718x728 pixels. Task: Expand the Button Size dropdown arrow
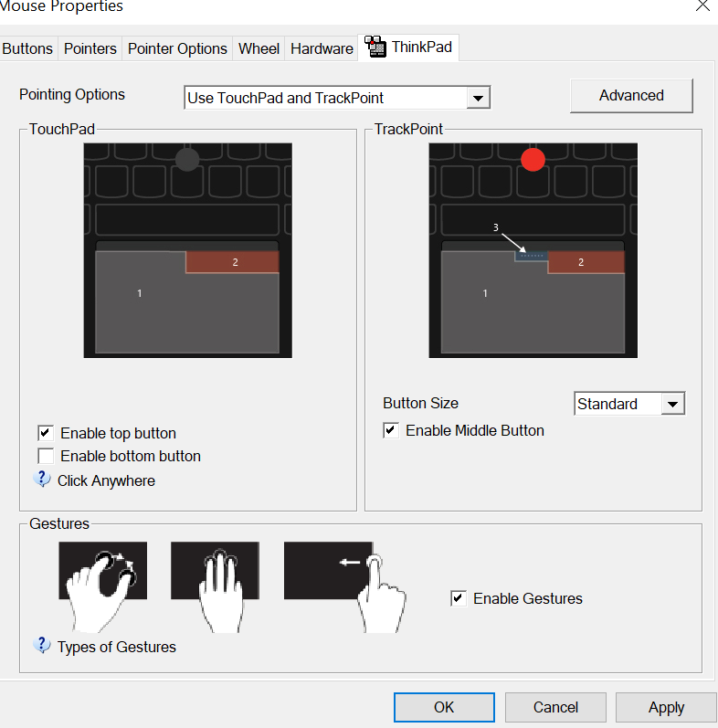pos(672,404)
